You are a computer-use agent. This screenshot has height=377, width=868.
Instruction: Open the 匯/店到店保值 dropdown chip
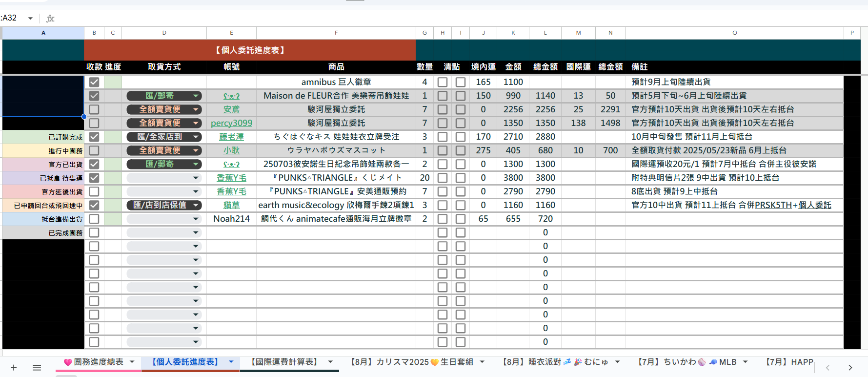tap(196, 205)
